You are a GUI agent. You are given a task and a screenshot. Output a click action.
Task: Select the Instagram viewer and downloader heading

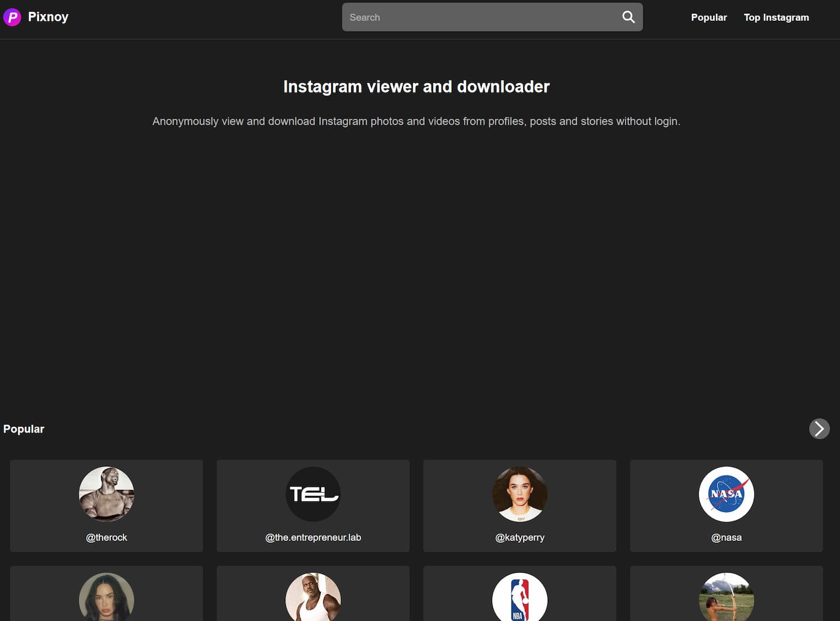click(416, 86)
